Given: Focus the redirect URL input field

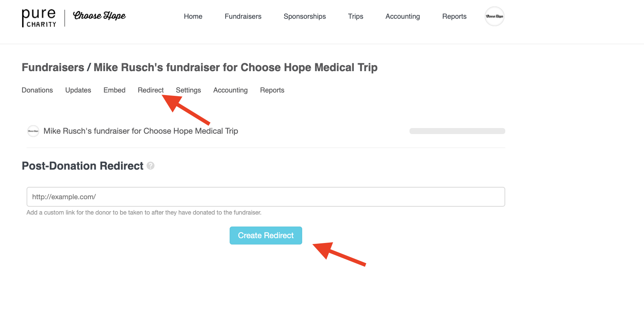Looking at the screenshot, I should (266, 197).
